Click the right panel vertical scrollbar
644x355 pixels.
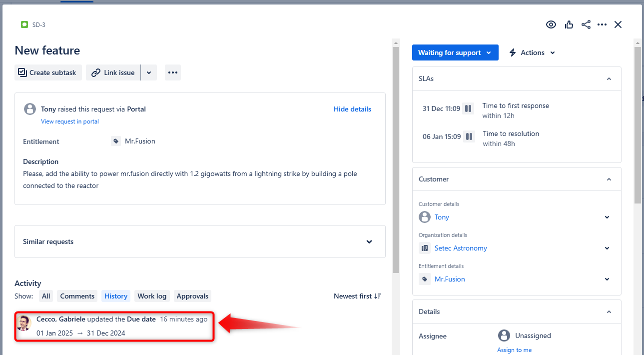[x=638, y=125]
